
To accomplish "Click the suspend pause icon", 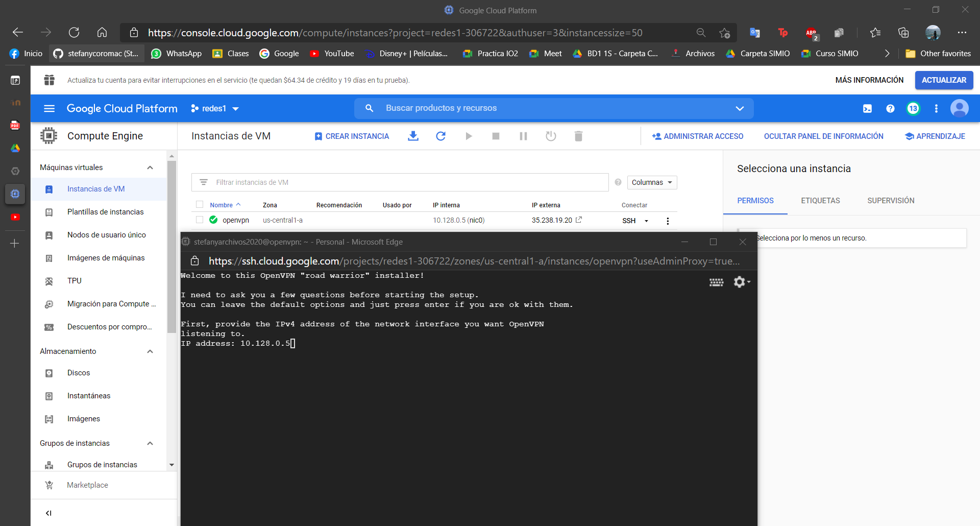I will click(523, 136).
